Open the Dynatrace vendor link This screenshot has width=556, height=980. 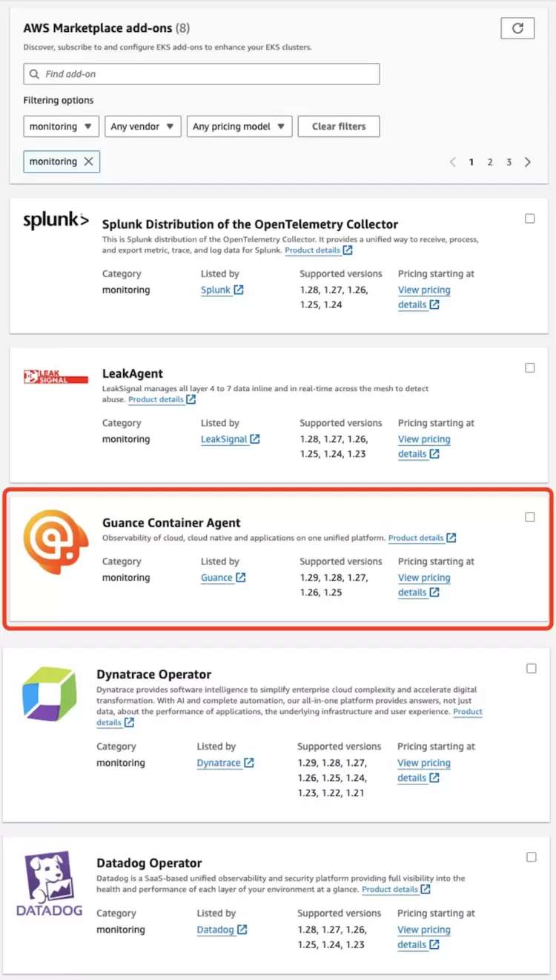tap(219, 763)
